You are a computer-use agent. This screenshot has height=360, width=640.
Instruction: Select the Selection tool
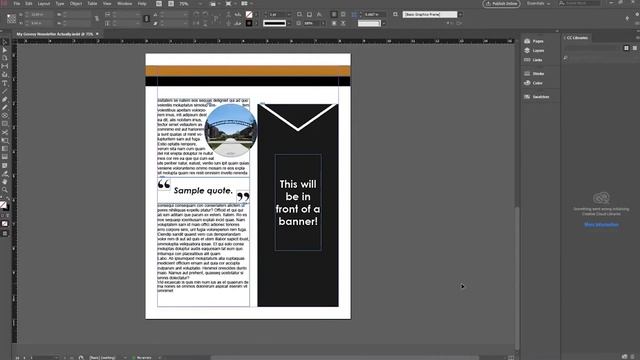pos(4,42)
